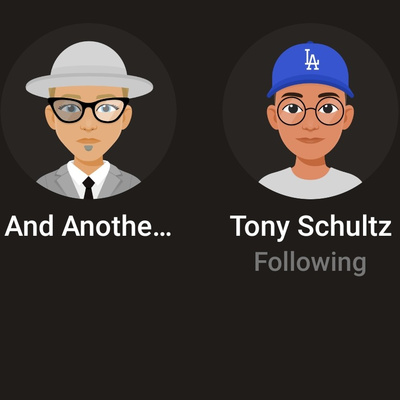Click the gray wide-brim hat on avatar
Viewport: 400px width, 400px height.
tap(89, 70)
